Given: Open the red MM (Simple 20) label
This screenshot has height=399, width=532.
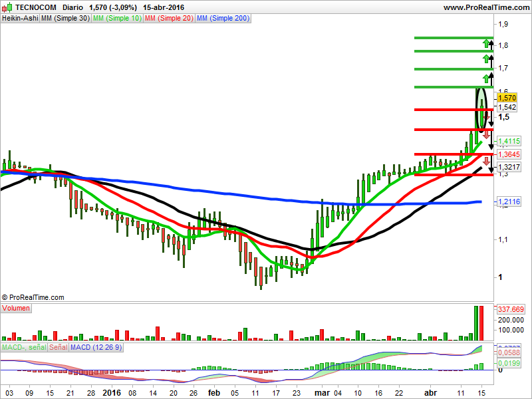Looking at the screenshot, I should click(x=170, y=19).
